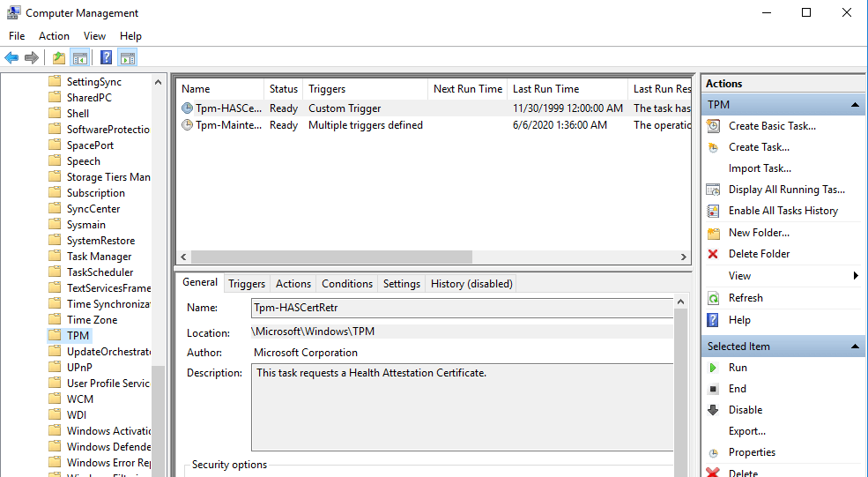Click the Computer Management title bar icon

(x=14, y=12)
